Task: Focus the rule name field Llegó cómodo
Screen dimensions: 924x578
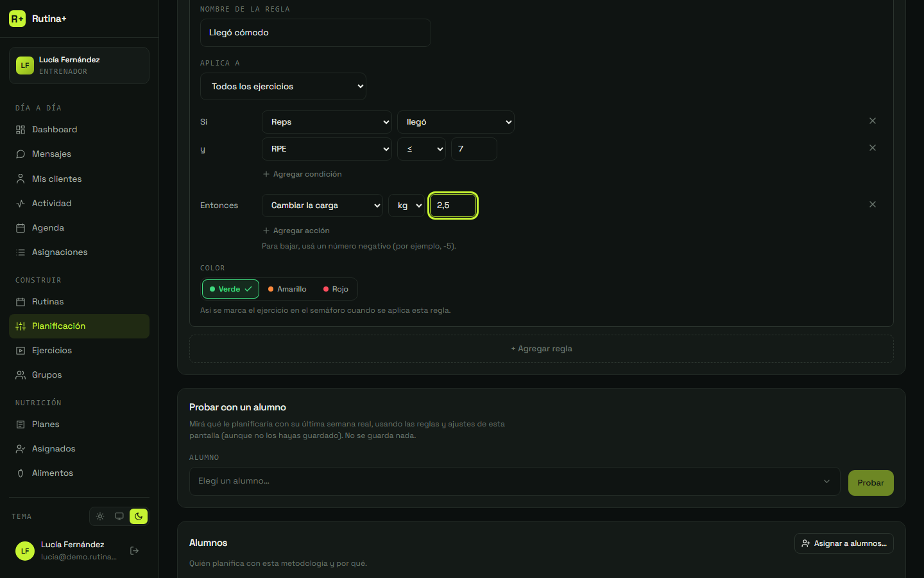Action: point(316,33)
